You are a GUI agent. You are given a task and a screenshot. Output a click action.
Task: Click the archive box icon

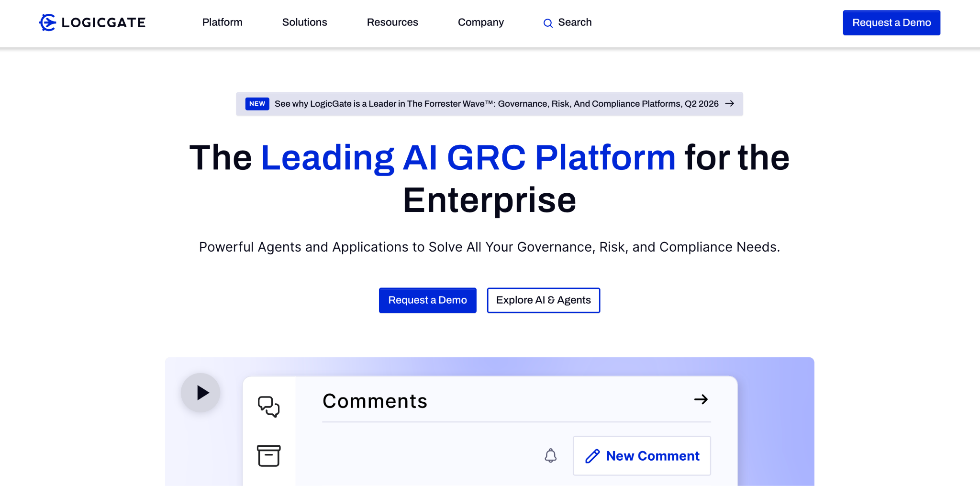tap(268, 455)
